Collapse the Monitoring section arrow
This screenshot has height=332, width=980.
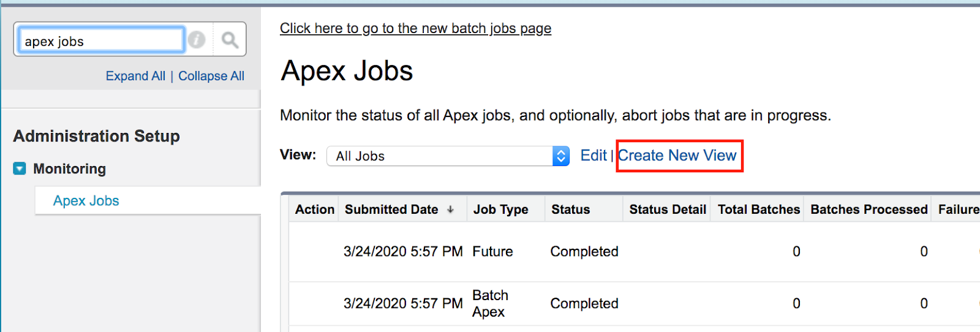(x=20, y=168)
